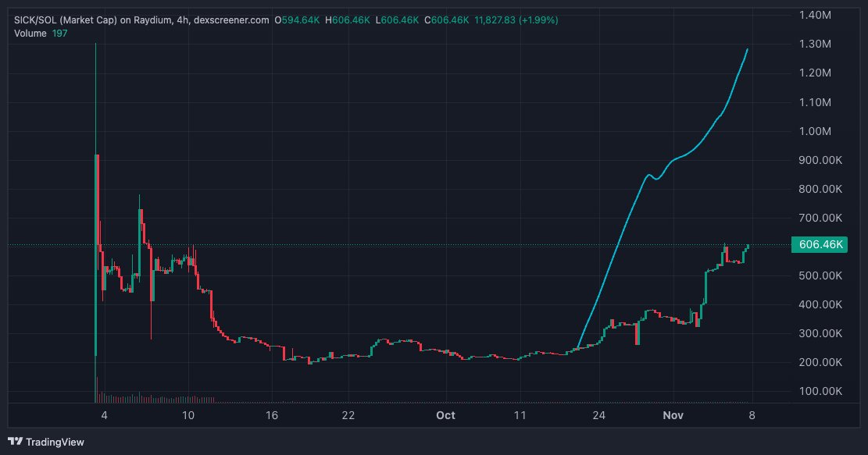Click the 1.30M price axis label
868x455 pixels.
pos(815,44)
